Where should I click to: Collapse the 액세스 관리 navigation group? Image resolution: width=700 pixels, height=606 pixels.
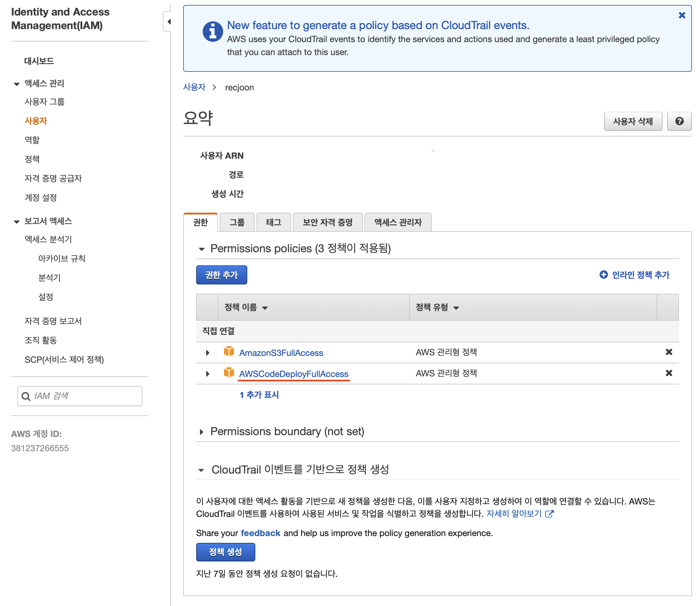tap(17, 84)
